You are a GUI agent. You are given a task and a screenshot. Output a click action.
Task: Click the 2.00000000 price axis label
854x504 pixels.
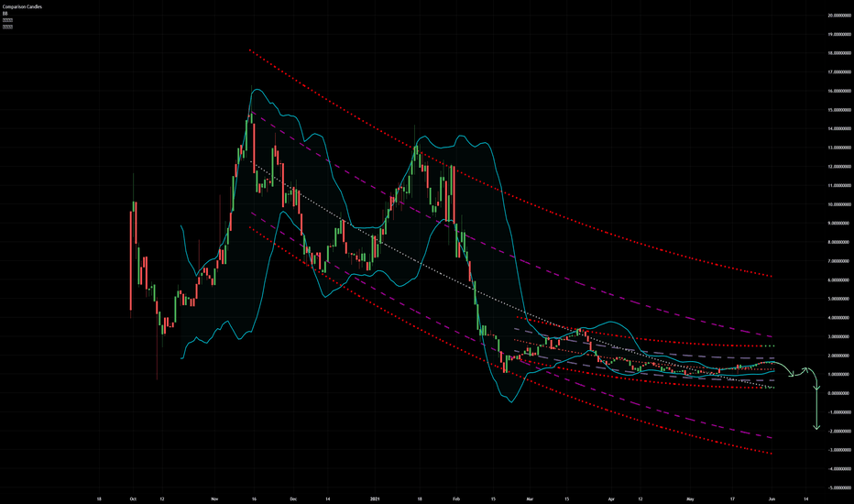pos(840,356)
